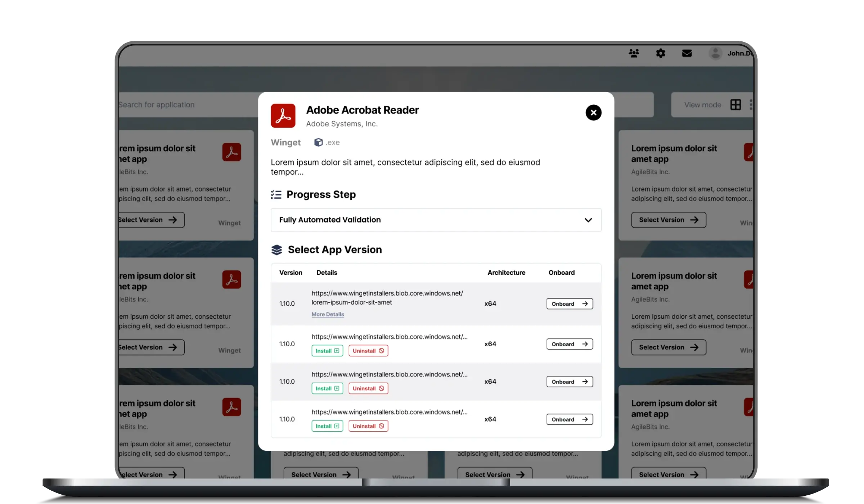
Task: Click Uninstall tag in third version row
Action: pyautogui.click(x=368, y=388)
